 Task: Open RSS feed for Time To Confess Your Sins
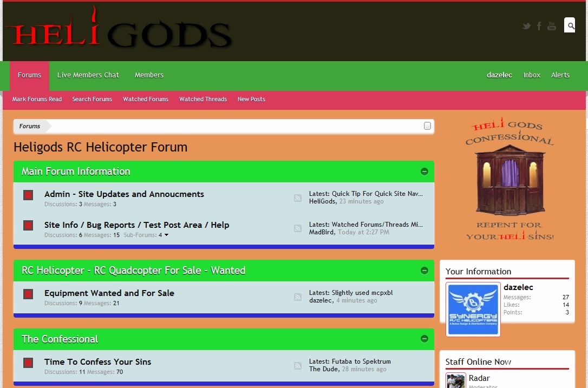tap(298, 365)
